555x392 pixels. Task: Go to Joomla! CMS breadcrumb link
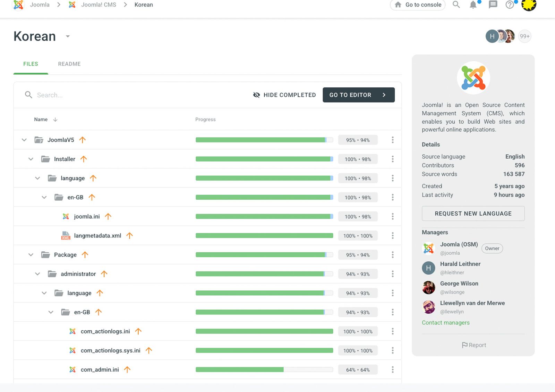pyautogui.click(x=99, y=5)
